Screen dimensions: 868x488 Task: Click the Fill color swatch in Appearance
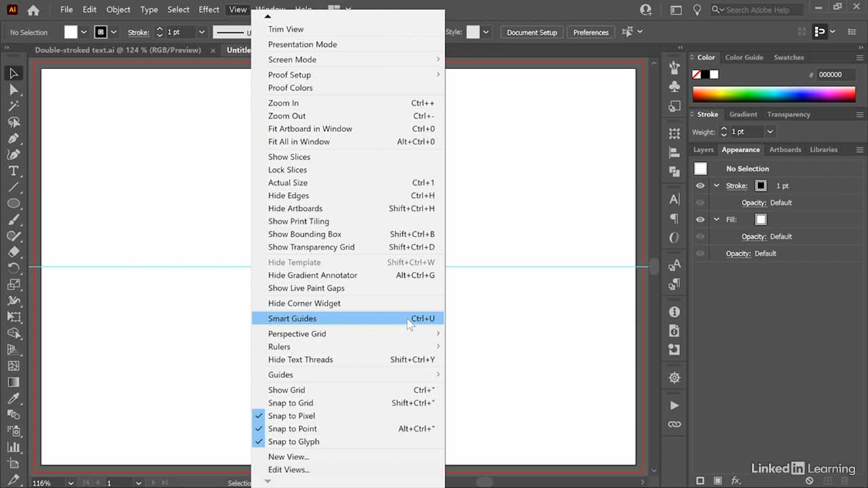761,220
